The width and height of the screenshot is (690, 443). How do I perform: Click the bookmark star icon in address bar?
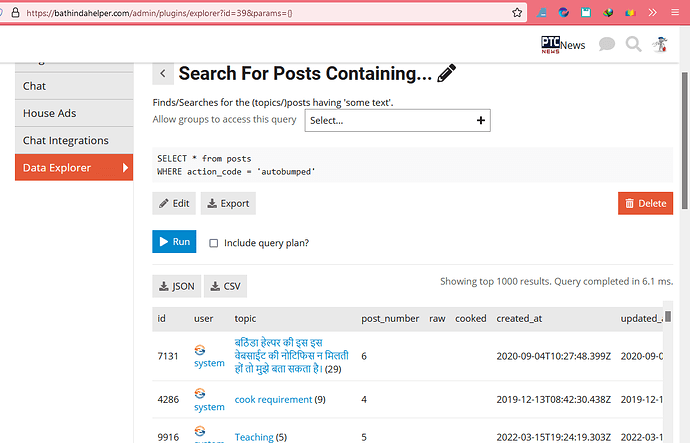tap(517, 13)
